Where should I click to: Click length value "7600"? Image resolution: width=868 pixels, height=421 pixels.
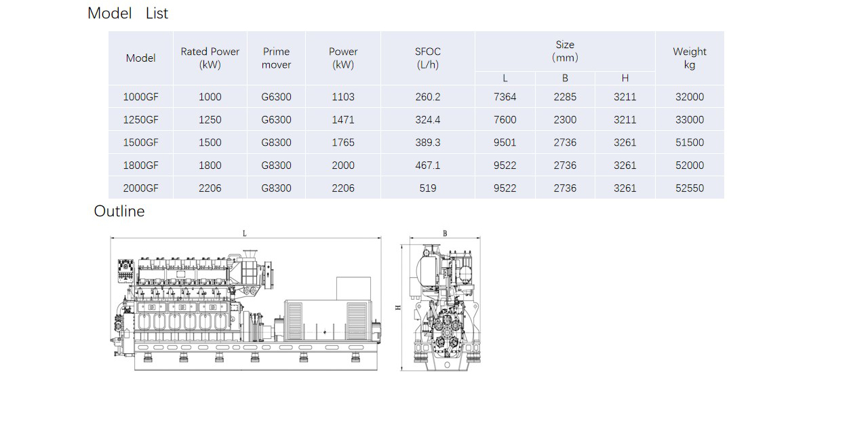tap(505, 120)
